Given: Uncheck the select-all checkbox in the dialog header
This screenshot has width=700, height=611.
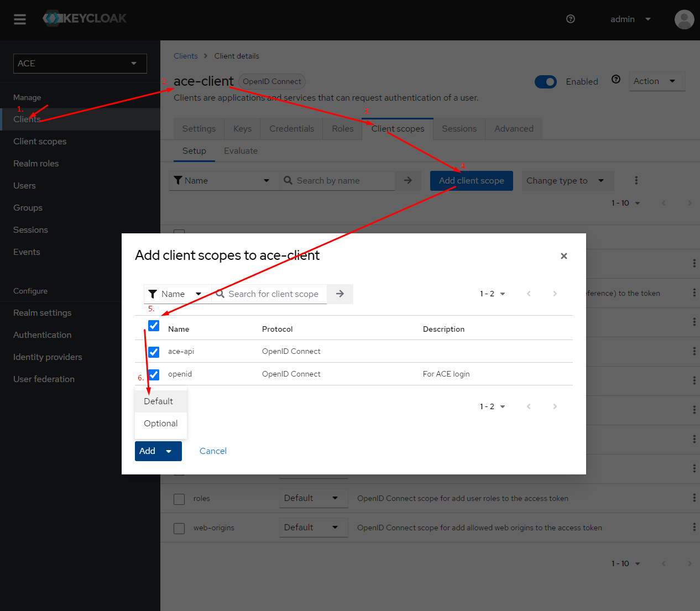Looking at the screenshot, I should 153,326.
